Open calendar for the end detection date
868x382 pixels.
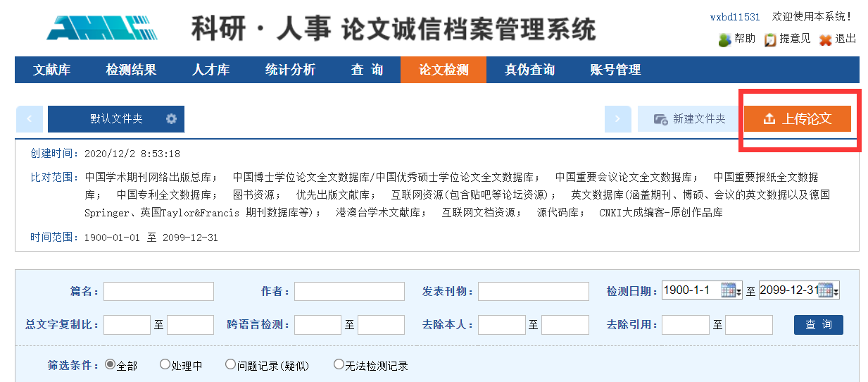tap(826, 290)
